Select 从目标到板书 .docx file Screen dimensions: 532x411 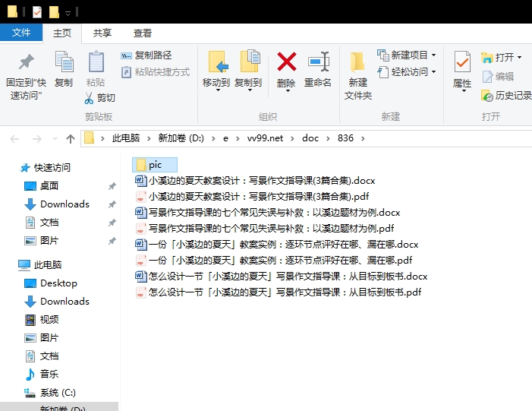click(x=282, y=276)
